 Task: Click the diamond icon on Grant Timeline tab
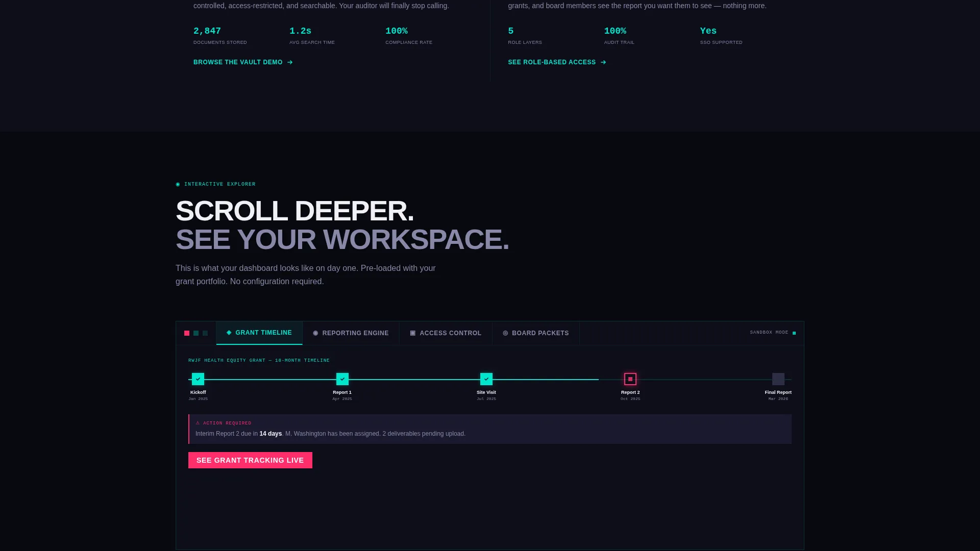click(x=229, y=333)
